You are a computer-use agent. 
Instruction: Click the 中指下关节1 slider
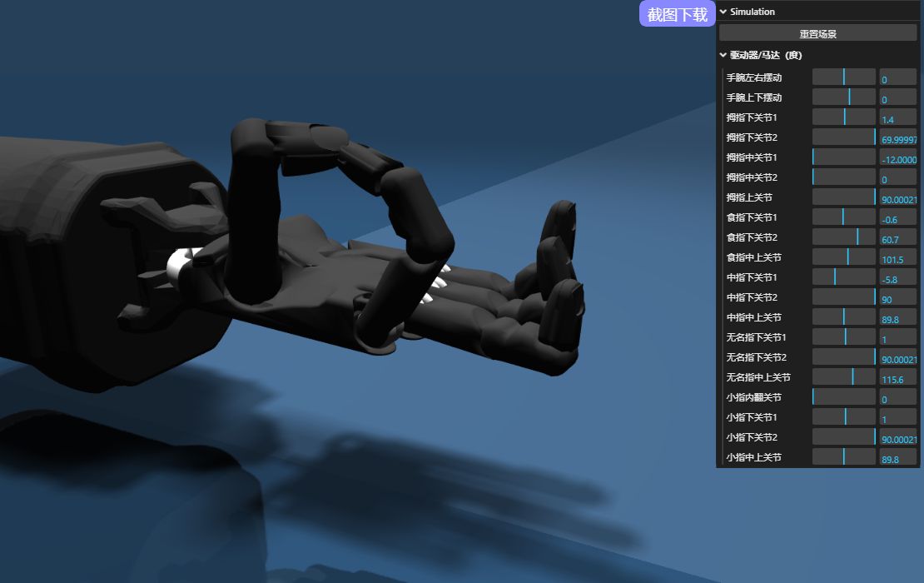843,277
